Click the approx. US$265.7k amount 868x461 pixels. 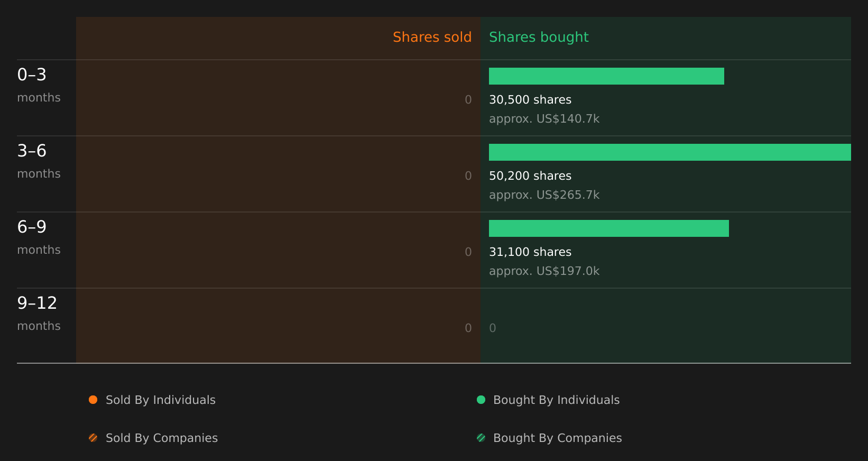544,195
